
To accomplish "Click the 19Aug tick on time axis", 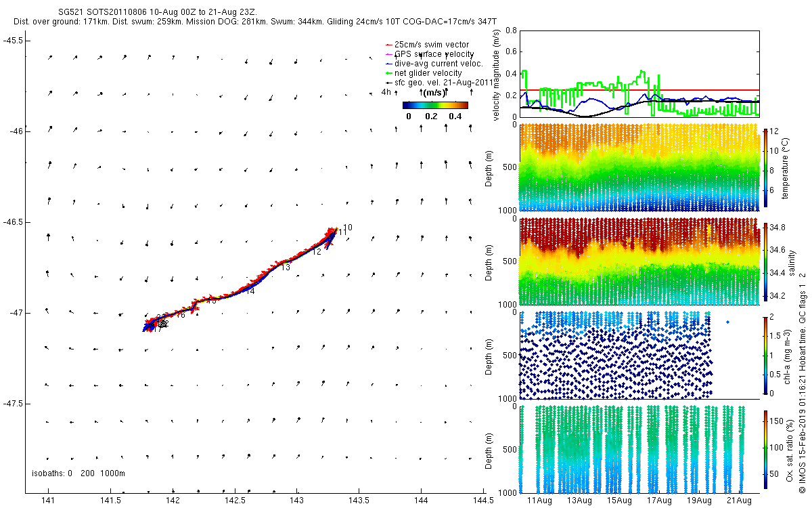I will click(x=700, y=501).
